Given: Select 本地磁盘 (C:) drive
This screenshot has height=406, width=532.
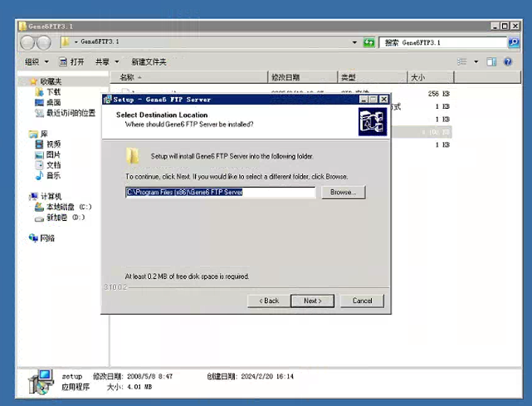Looking at the screenshot, I should pos(67,207).
